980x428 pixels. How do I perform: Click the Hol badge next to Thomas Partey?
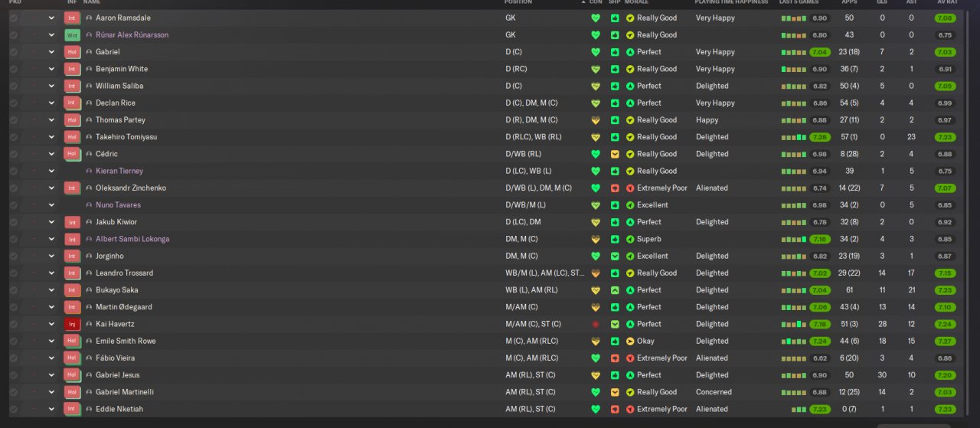point(72,120)
